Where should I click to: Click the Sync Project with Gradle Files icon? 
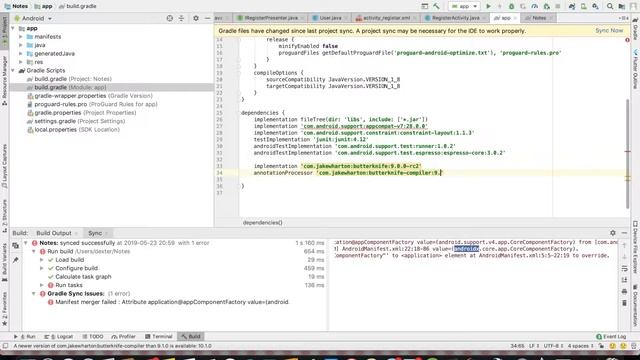click(572, 6)
